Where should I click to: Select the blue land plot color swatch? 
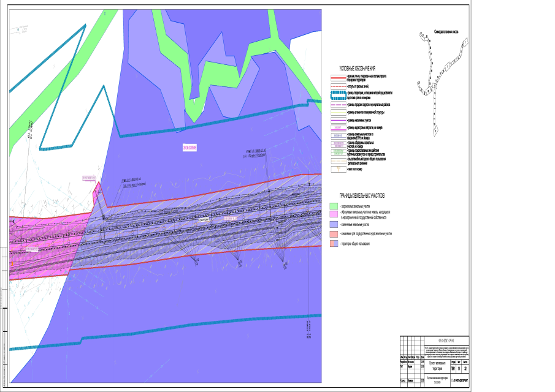pyautogui.click(x=334, y=224)
